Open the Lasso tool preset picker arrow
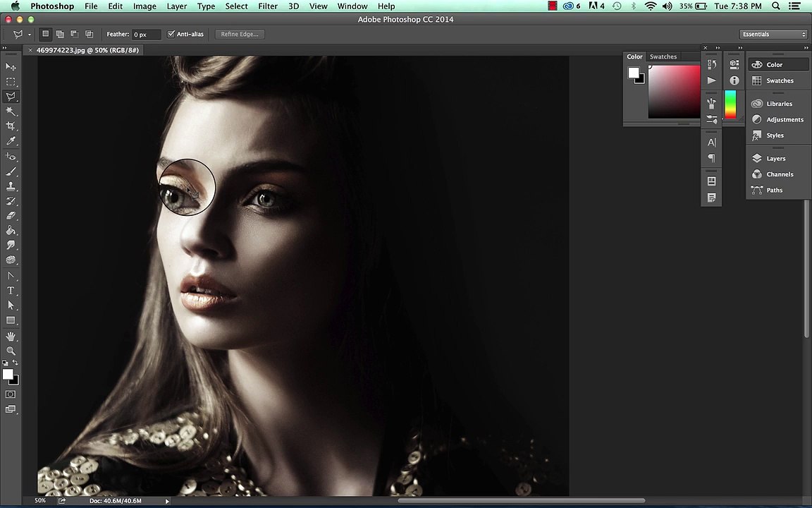The image size is (812, 508). pos(30,35)
